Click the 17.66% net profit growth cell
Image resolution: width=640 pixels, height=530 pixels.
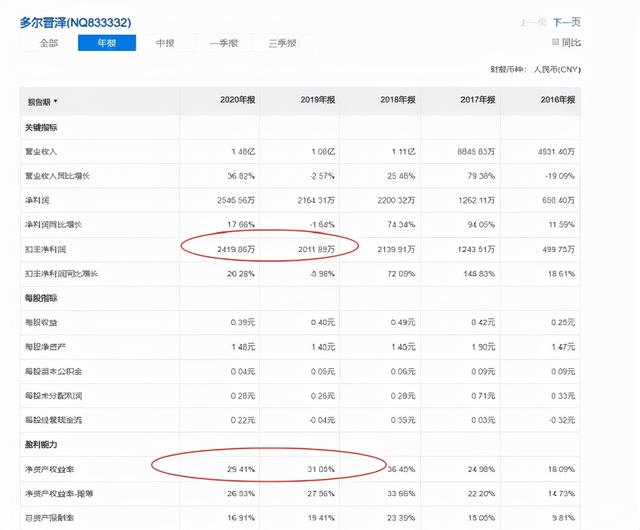click(x=241, y=225)
